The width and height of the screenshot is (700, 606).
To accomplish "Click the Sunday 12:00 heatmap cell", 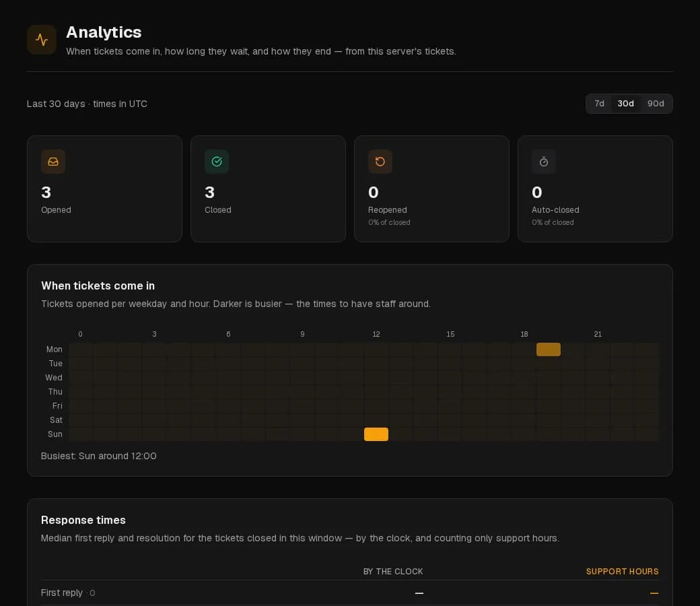I will pos(376,434).
